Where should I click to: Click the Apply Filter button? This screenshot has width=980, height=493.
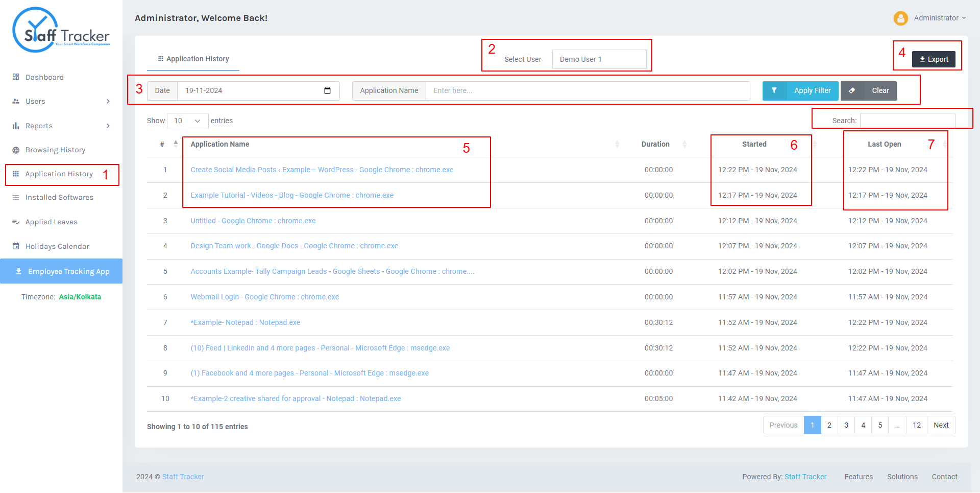800,91
